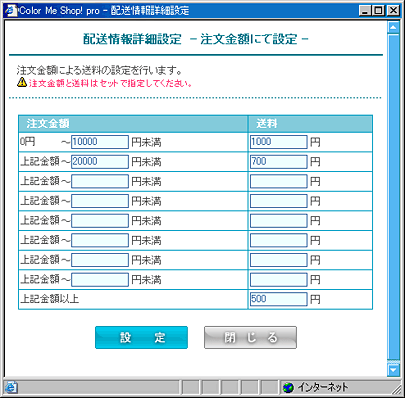Click the IE page icon in the status bar
Viewport: 405px width, 398px height.
pyautogui.click(x=11, y=387)
